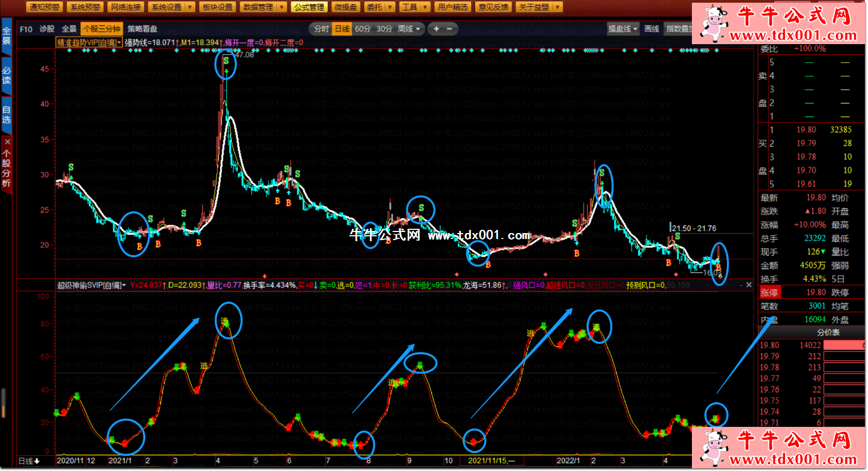The height and width of the screenshot is (471, 868).
Task: Click the 金额 4505万 value
Action: point(813,265)
